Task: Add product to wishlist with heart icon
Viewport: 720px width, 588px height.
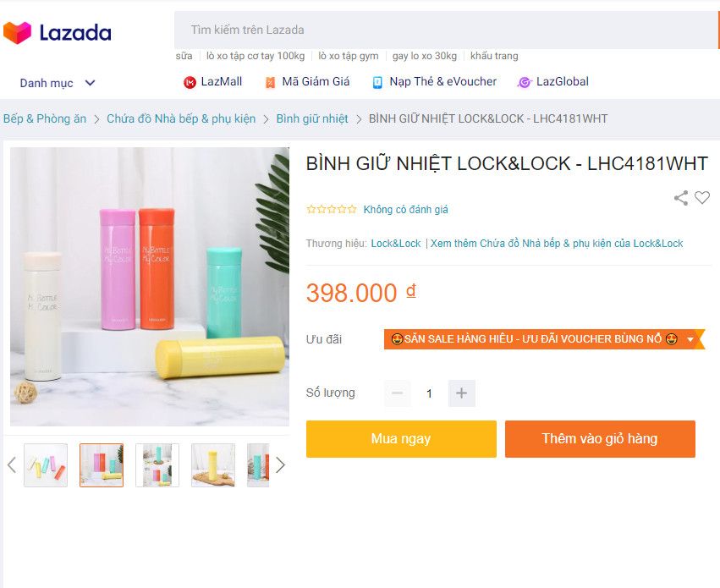Action: (x=702, y=197)
